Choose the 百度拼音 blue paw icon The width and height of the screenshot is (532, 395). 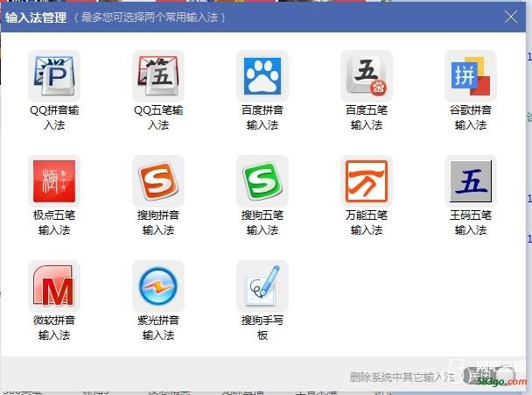pos(262,75)
